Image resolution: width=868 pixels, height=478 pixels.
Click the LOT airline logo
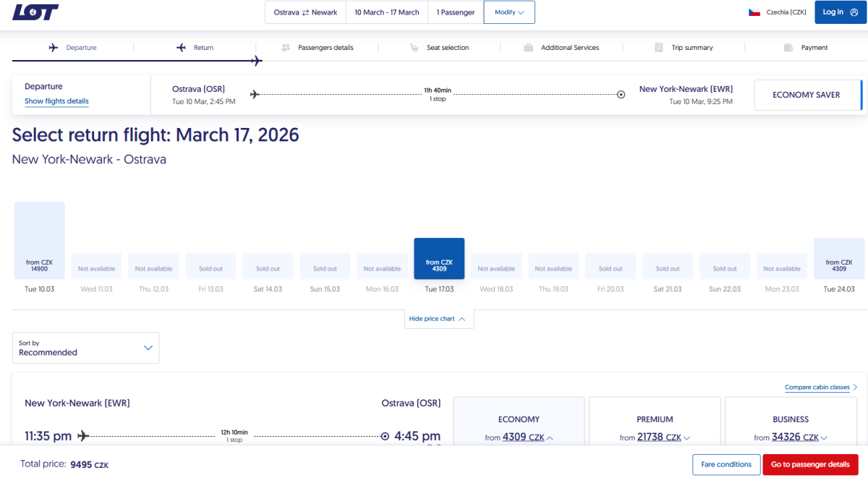35,12
